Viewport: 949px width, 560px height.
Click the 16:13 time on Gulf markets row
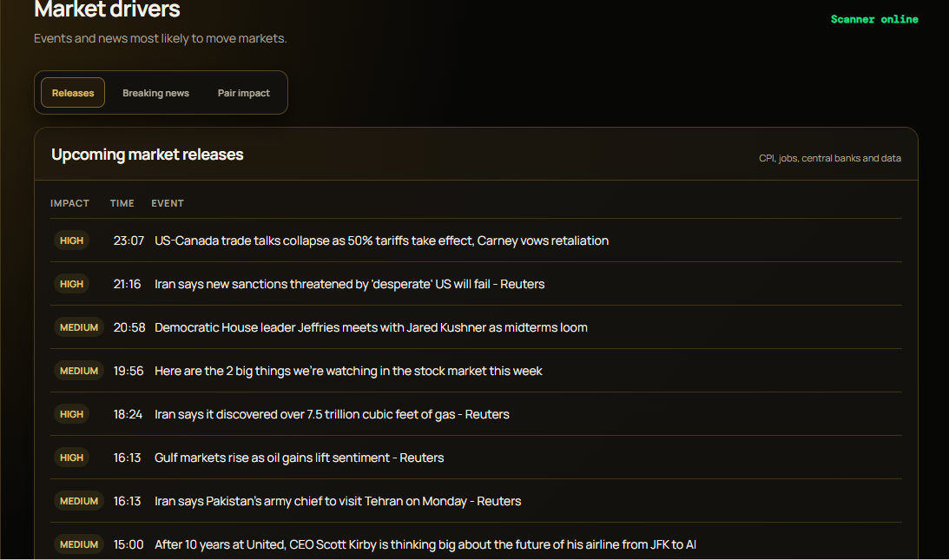tap(127, 458)
